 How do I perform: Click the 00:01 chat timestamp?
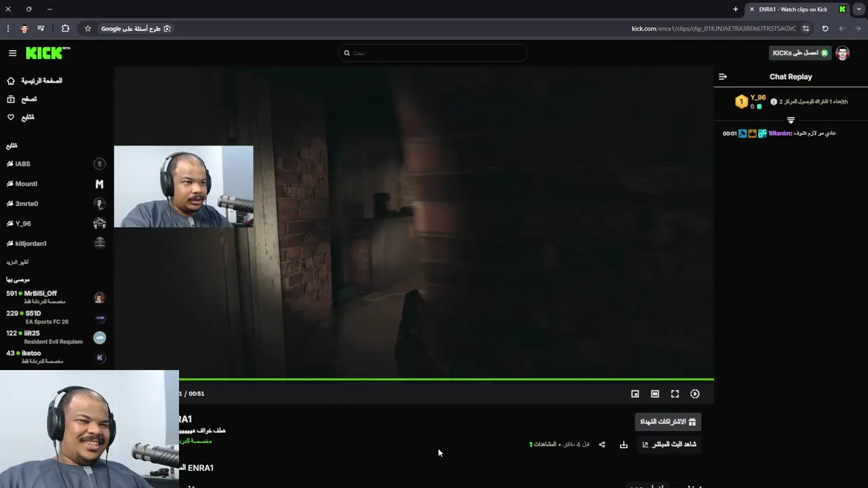[730, 134]
